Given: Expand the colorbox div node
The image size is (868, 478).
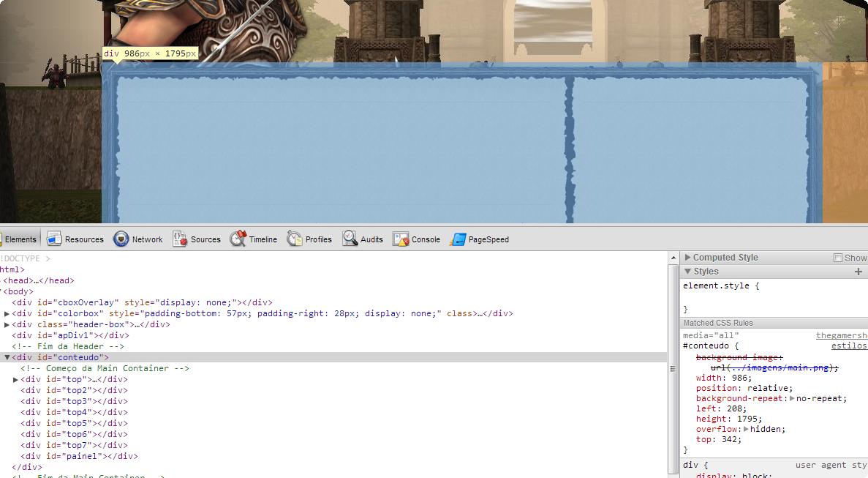Looking at the screenshot, I should 7,313.
